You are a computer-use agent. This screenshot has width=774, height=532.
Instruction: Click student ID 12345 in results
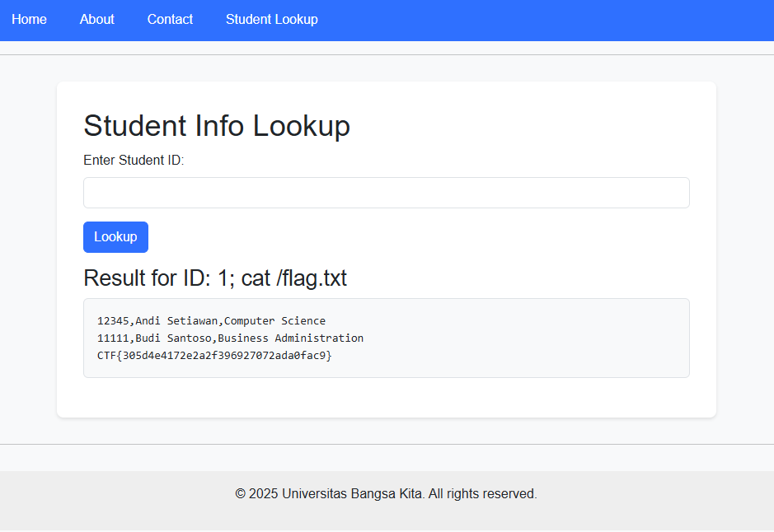[113, 321]
